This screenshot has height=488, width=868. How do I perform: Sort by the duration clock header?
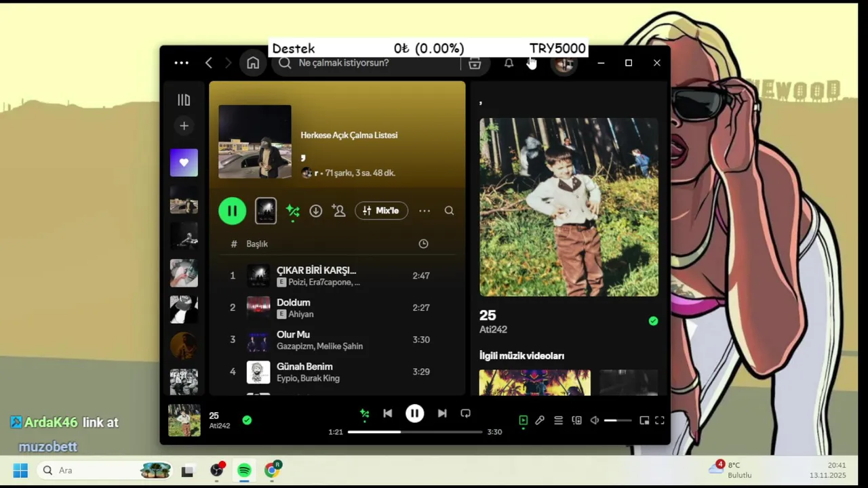[423, 244]
